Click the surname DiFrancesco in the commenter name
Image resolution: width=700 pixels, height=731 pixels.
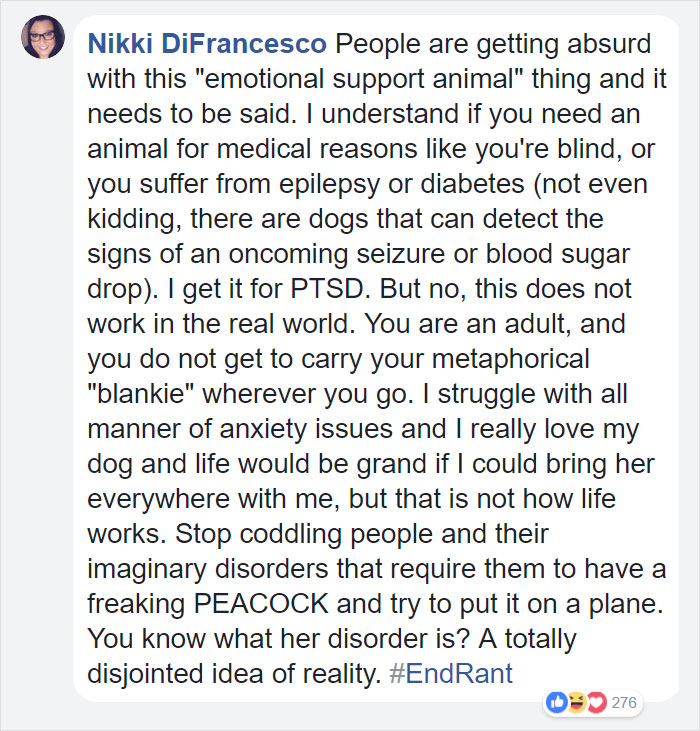(x=244, y=44)
